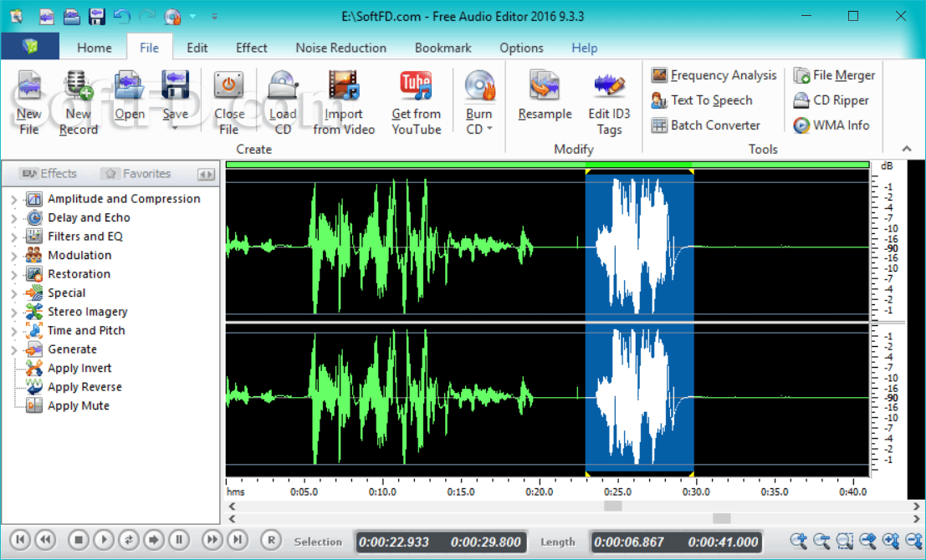Screen dimensions: 926x560
Task: Click the lower horizontal scrollbar thumb
Action: (722, 519)
